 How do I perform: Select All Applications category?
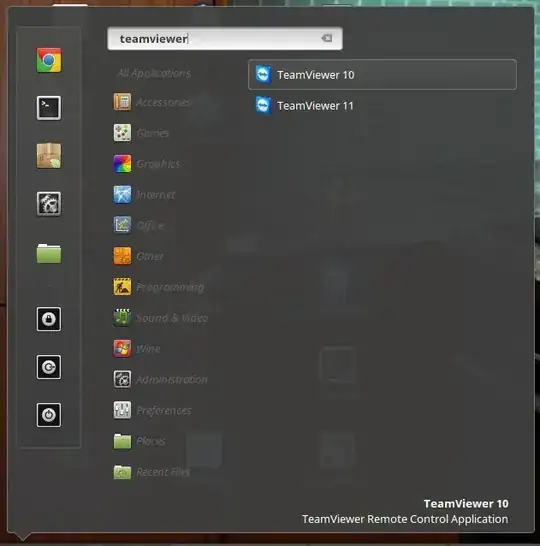point(154,73)
